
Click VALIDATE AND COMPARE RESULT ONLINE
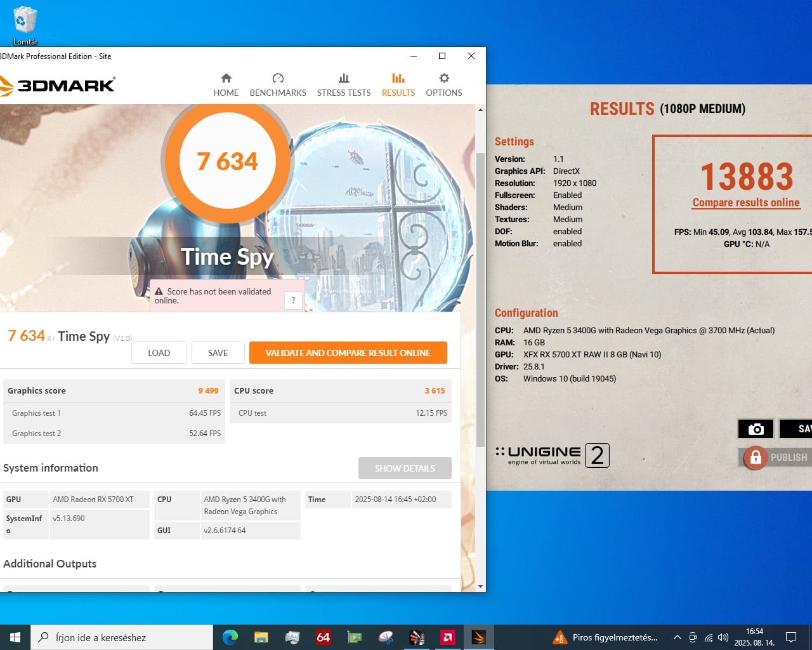pos(348,353)
